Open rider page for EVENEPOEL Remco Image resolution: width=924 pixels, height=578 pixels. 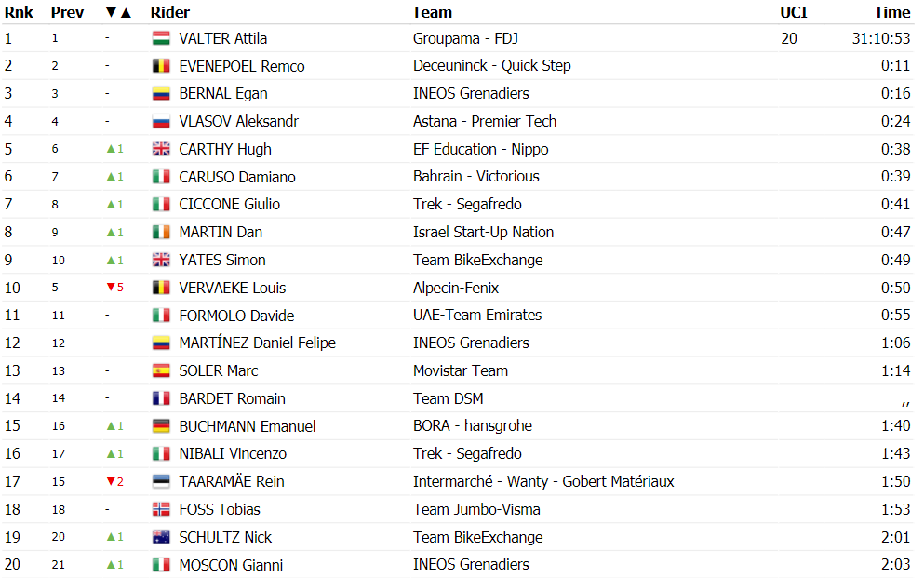click(242, 66)
